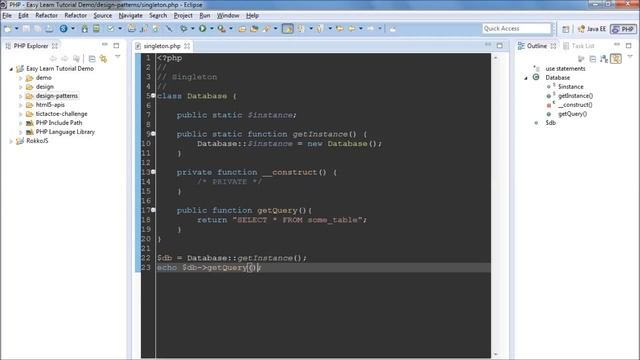Toggle Link with Editor in PHP Explorer
This screenshot has width=640, height=360.
click(104, 59)
